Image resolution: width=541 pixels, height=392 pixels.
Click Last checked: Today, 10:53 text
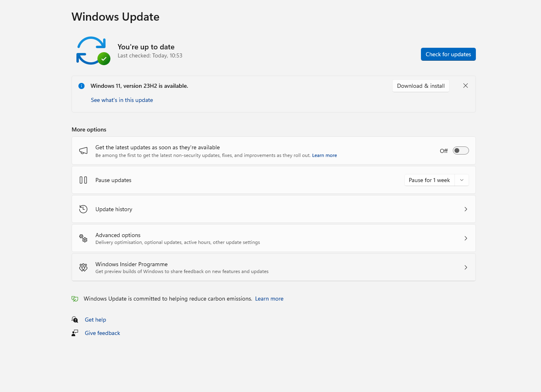click(x=150, y=56)
